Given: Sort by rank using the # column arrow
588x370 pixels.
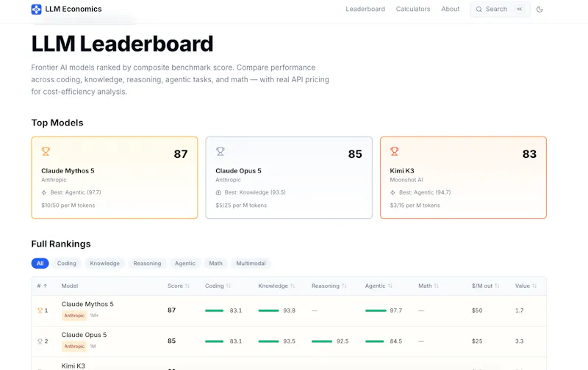Looking at the screenshot, I should (x=45, y=286).
